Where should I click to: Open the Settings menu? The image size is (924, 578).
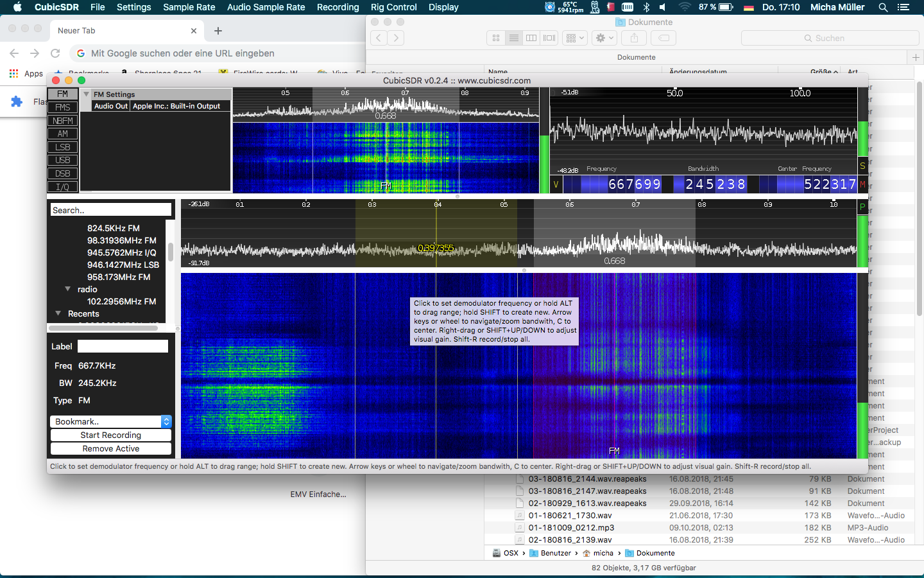coord(134,7)
